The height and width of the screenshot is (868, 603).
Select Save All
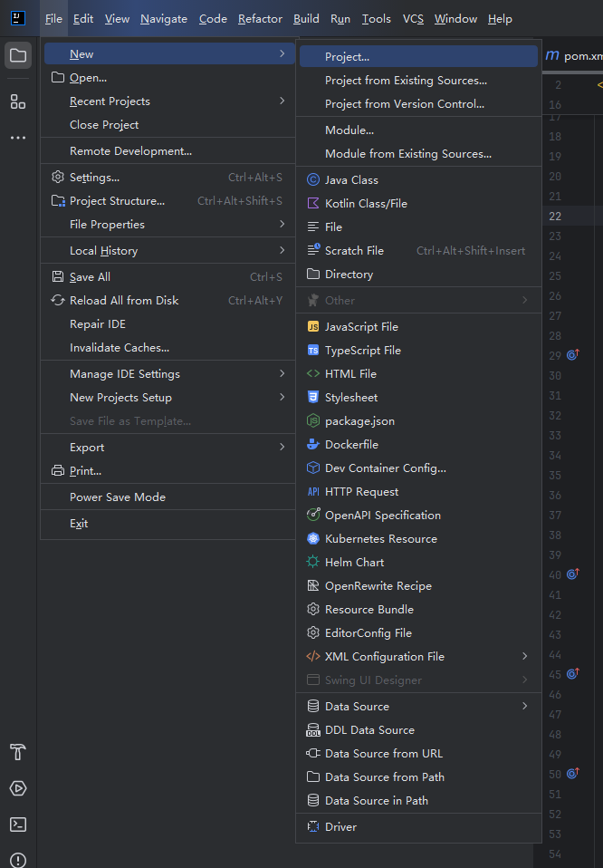(x=168, y=276)
